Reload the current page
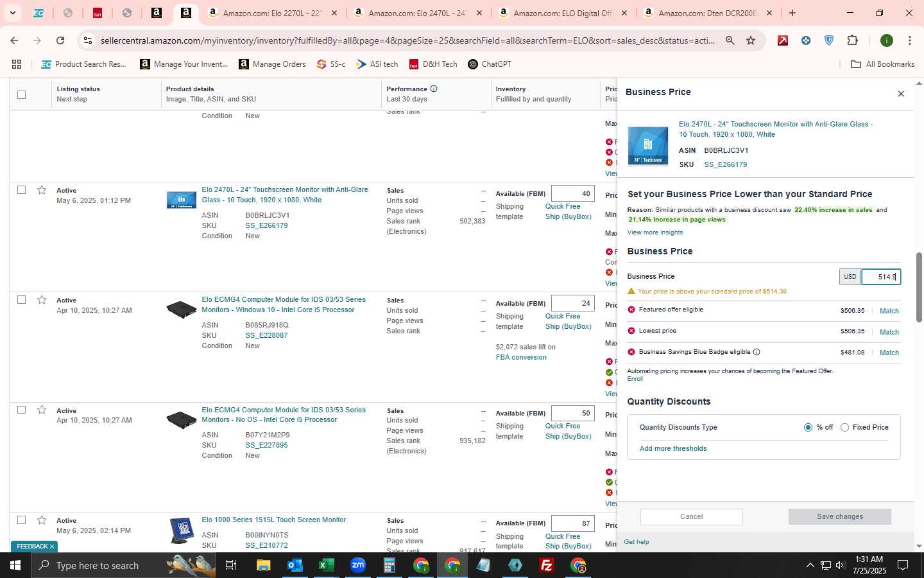The height and width of the screenshot is (578, 924). [x=60, y=40]
